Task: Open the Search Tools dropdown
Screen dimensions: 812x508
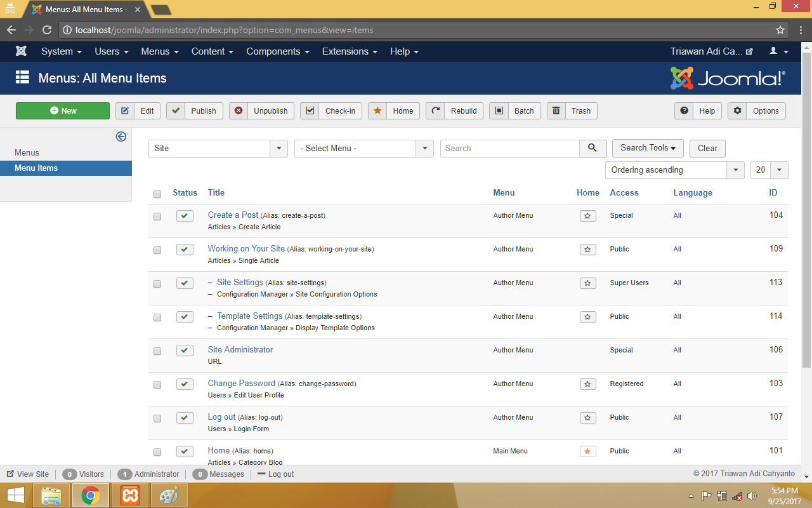Action: coord(647,148)
